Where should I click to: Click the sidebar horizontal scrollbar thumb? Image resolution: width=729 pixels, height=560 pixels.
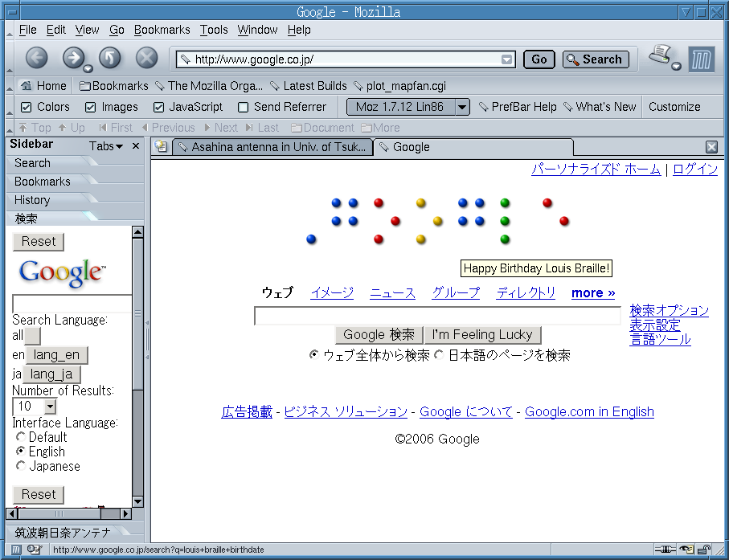tap(59, 513)
